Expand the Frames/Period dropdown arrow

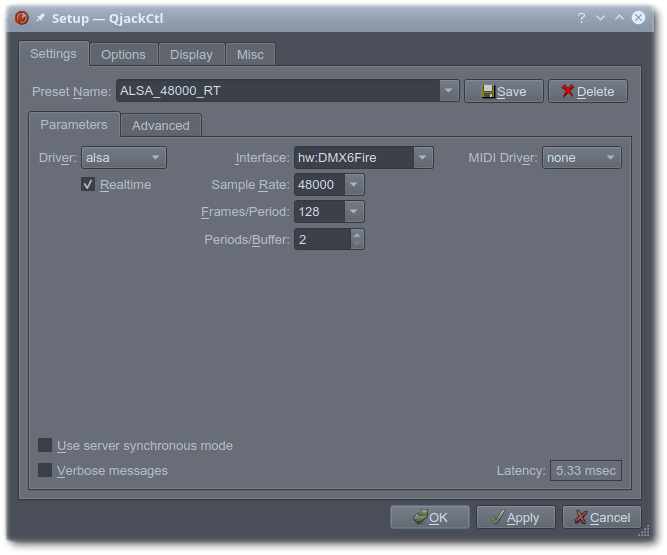pyautogui.click(x=354, y=211)
